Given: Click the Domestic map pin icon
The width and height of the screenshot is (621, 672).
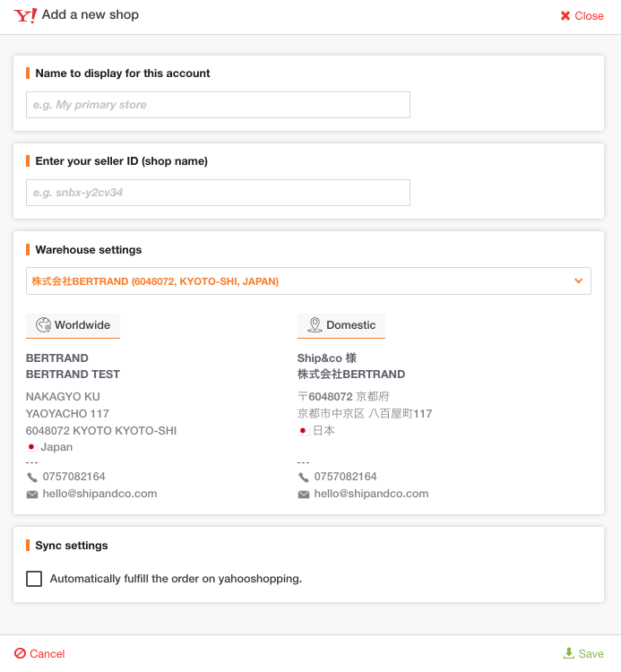Looking at the screenshot, I should click(x=315, y=325).
